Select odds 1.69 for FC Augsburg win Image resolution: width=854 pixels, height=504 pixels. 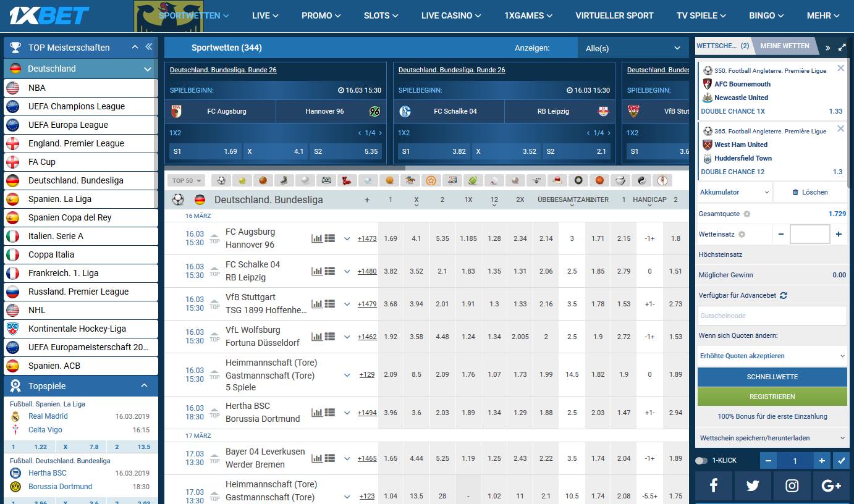pos(391,238)
